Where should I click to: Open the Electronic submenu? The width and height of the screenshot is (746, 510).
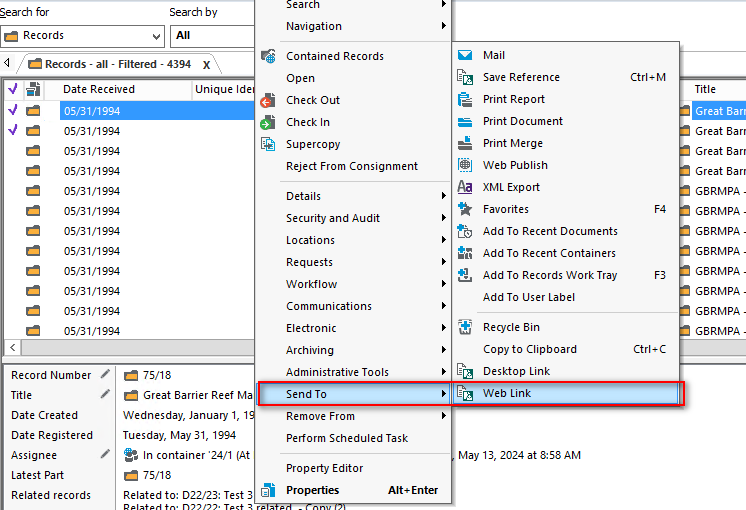353,328
